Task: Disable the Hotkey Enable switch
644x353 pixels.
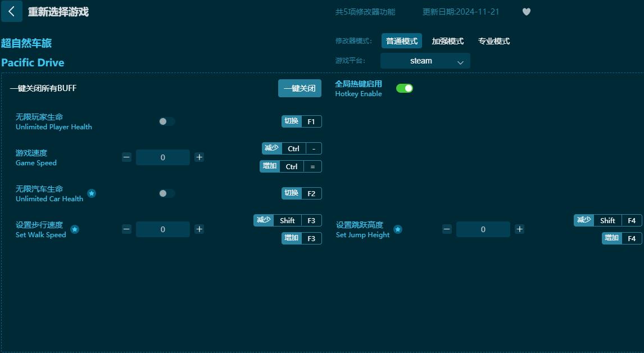Action: pos(405,88)
